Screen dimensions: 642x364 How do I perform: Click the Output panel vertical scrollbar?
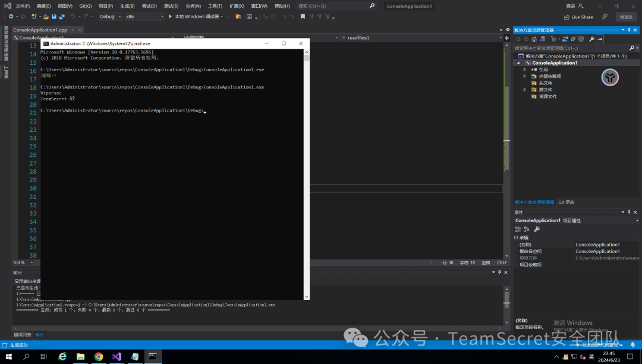tap(506, 306)
